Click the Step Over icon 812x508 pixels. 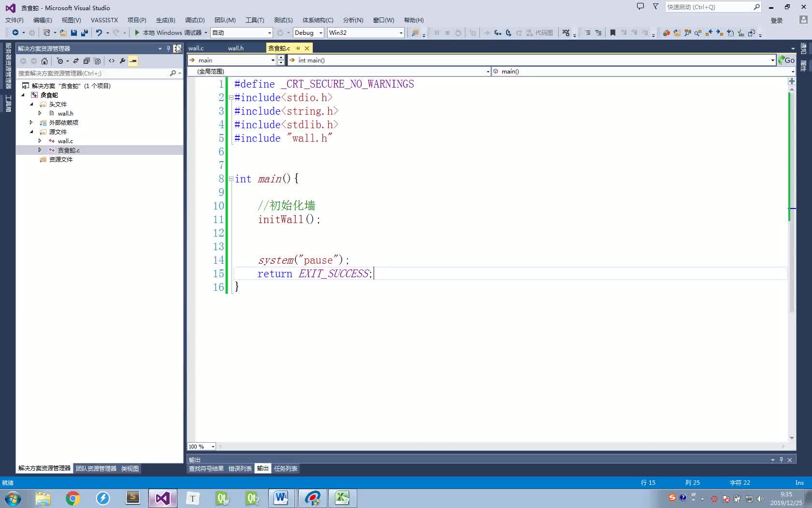point(508,33)
